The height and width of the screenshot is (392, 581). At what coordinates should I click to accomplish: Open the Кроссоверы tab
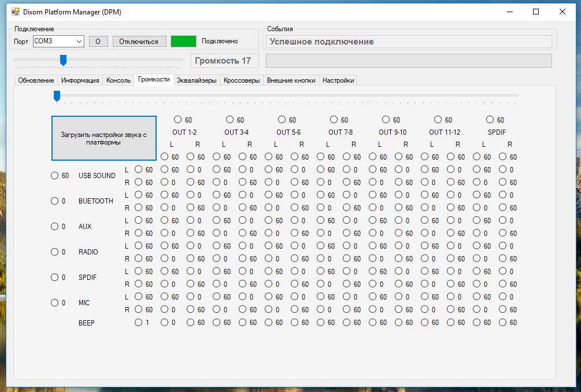click(x=242, y=80)
